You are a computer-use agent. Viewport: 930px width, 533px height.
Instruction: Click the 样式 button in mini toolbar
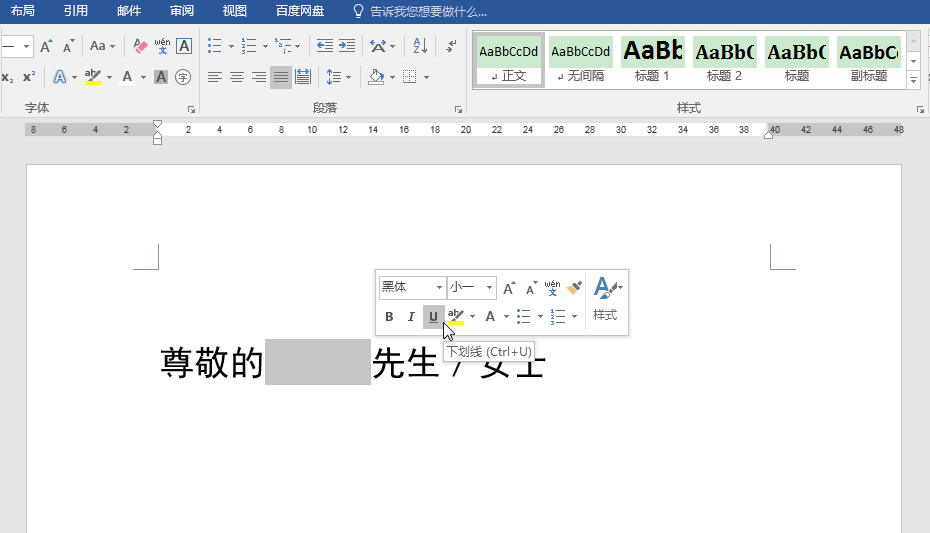tap(605, 299)
